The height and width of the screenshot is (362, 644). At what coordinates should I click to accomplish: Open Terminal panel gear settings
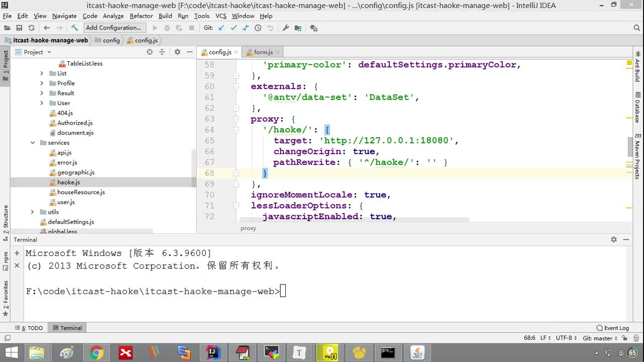pyautogui.click(x=614, y=239)
